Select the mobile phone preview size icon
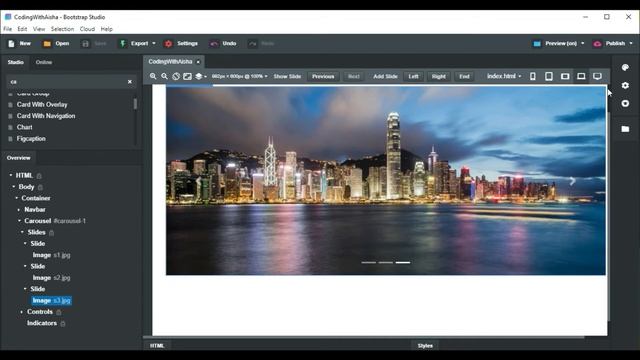Viewport: 640px width, 360px height. tap(533, 76)
